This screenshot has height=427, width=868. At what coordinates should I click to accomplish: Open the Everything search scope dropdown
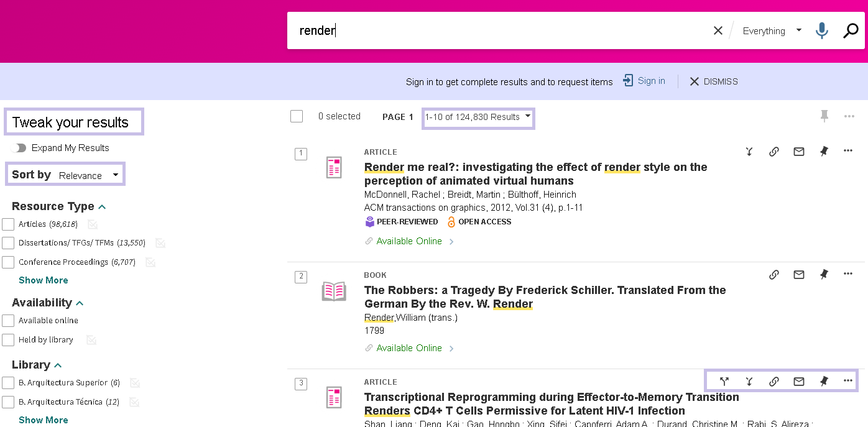point(772,31)
